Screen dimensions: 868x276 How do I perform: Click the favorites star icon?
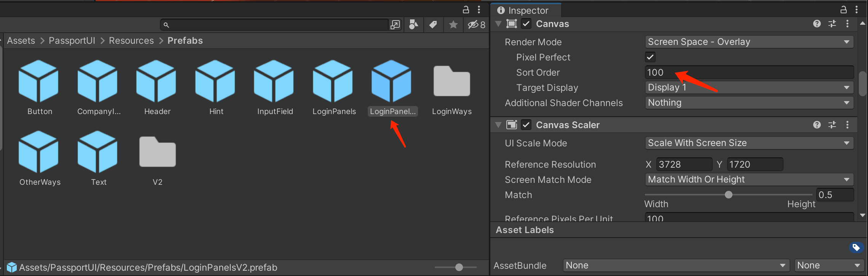453,25
